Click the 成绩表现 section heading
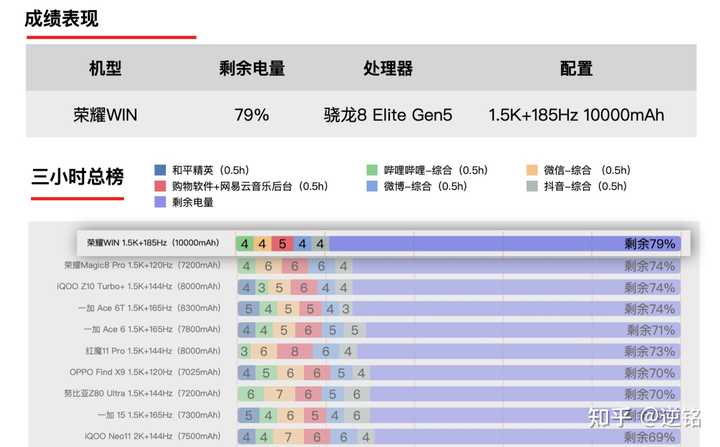The image size is (720, 447). coord(61,19)
